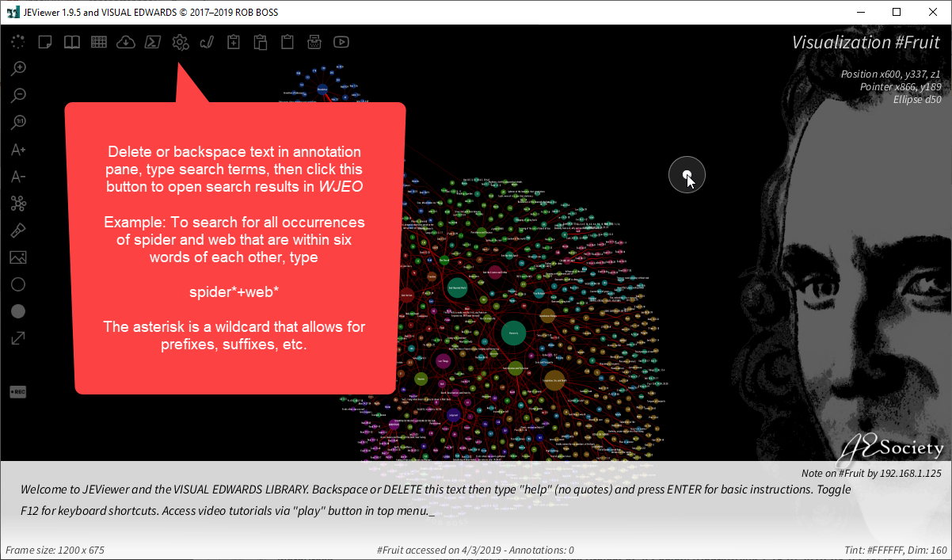Click the dotted circle loading icon

(18, 42)
